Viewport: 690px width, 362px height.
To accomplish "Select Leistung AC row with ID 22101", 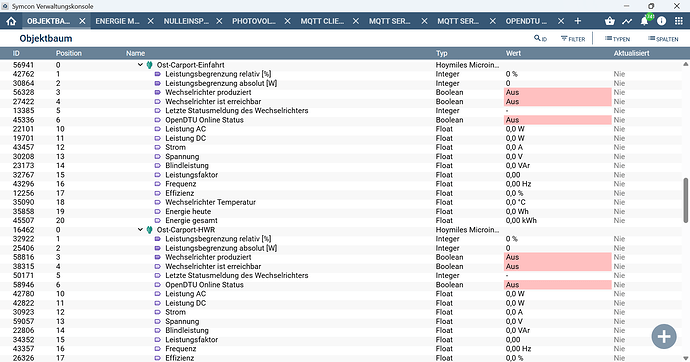I will click(341, 129).
